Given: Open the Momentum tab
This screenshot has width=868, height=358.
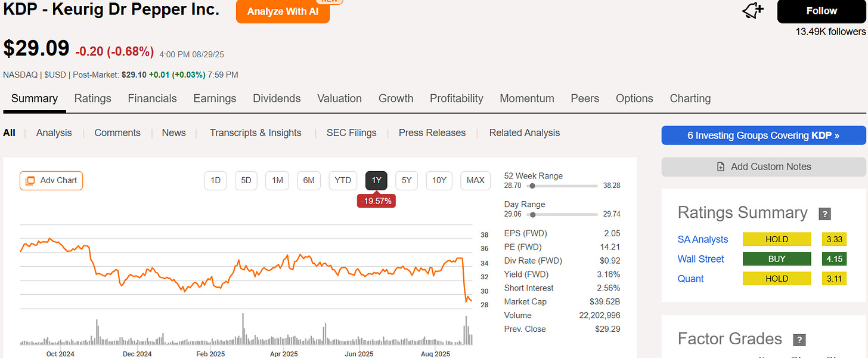Looking at the screenshot, I should [x=527, y=98].
